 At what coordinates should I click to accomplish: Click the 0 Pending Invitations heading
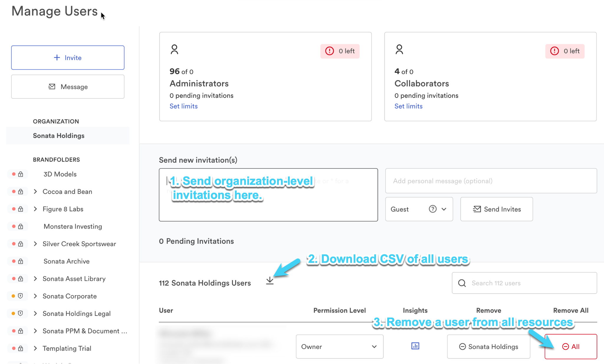coord(196,241)
